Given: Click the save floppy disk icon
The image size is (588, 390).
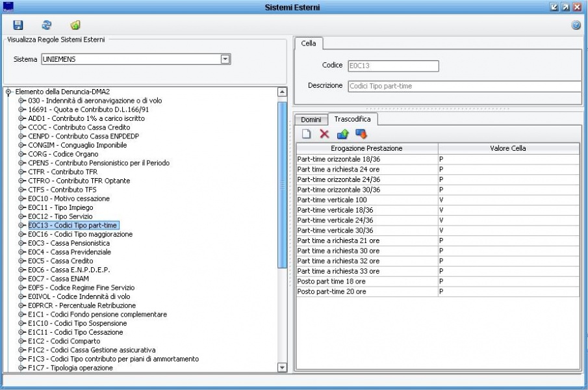Looking at the screenshot, I should [x=18, y=25].
